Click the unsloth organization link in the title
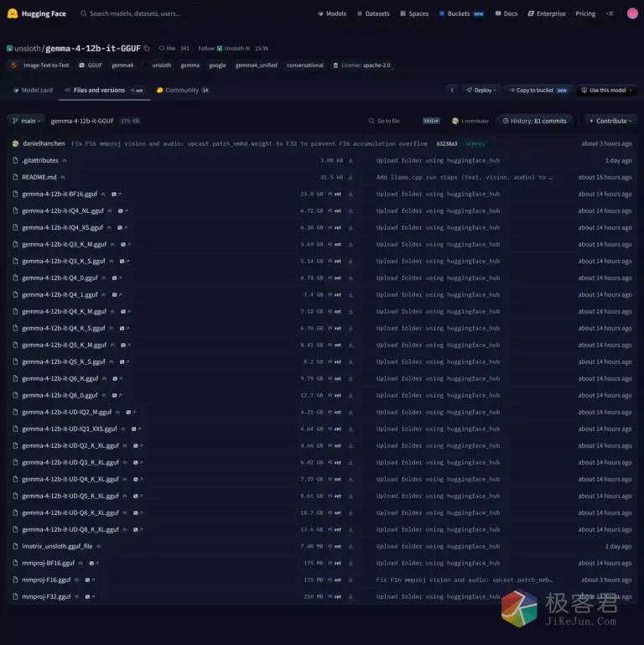The image size is (644, 645). [x=27, y=49]
